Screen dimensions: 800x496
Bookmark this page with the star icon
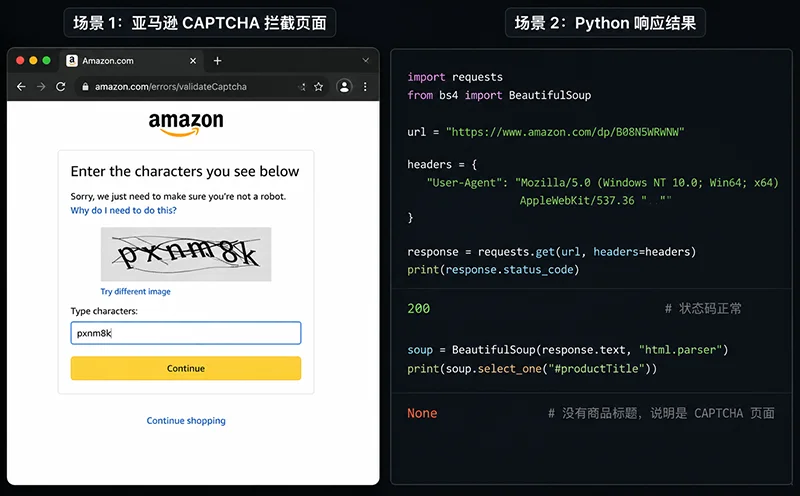318,87
